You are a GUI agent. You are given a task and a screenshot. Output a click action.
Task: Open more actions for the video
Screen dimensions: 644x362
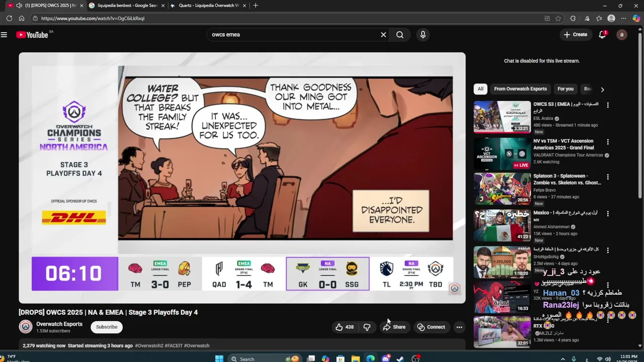(x=459, y=327)
